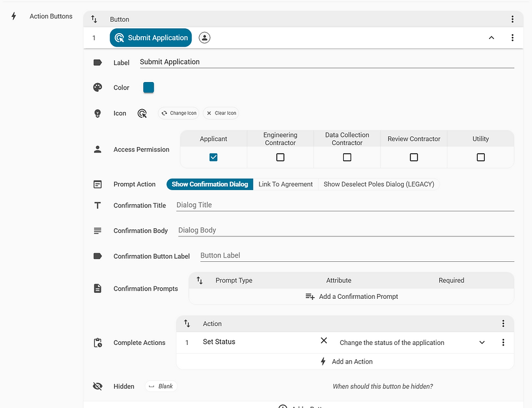Check the Utility permission box
The image size is (532, 408).
[481, 157]
